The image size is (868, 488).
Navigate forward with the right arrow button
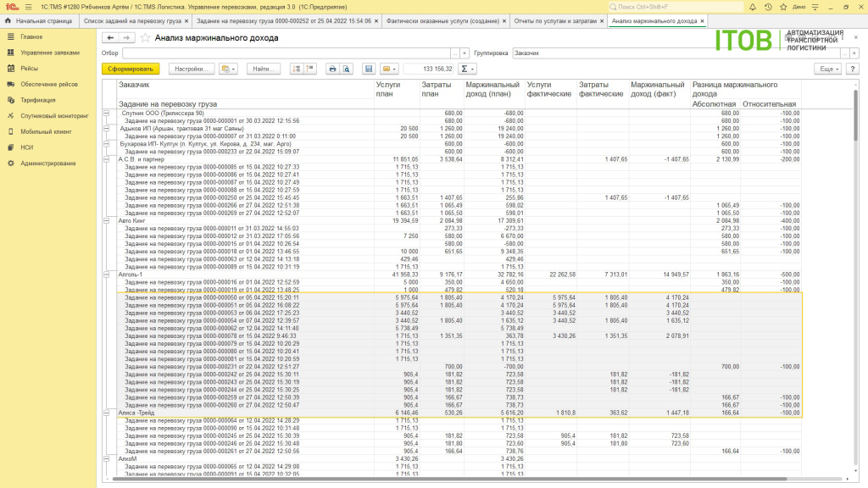point(126,37)
